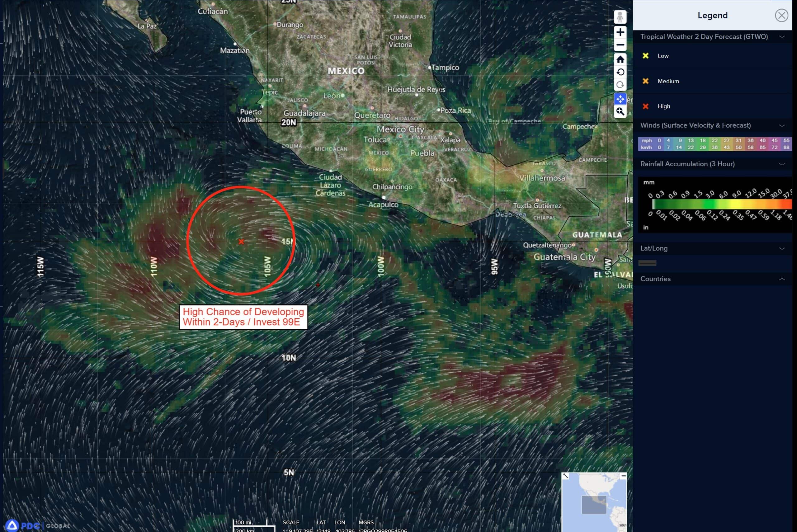
Task: Click the red Invest 99E marker
Action: [241, 242]
